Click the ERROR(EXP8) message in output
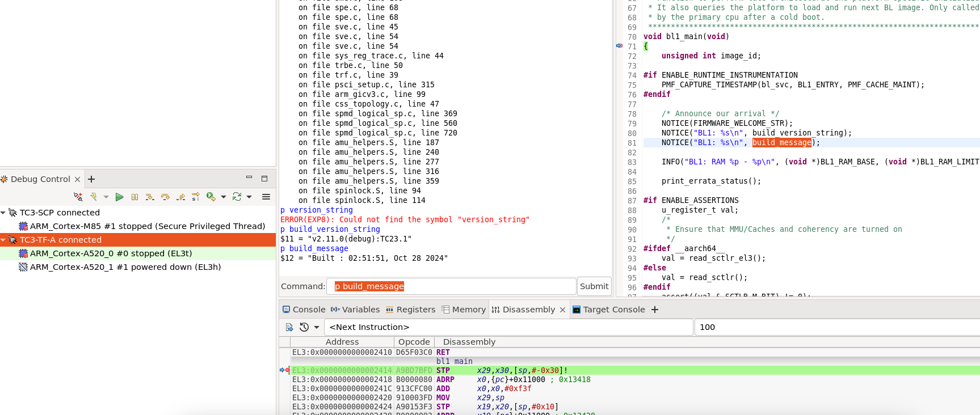The width and height of the screenshot is (980, 415). pyautogui.click(x=405, y=220)
